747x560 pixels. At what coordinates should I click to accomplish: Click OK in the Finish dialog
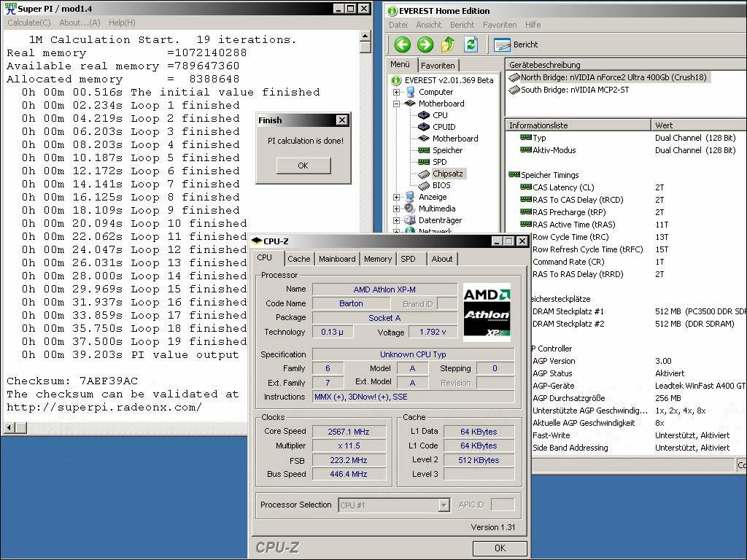click(303, 166)
